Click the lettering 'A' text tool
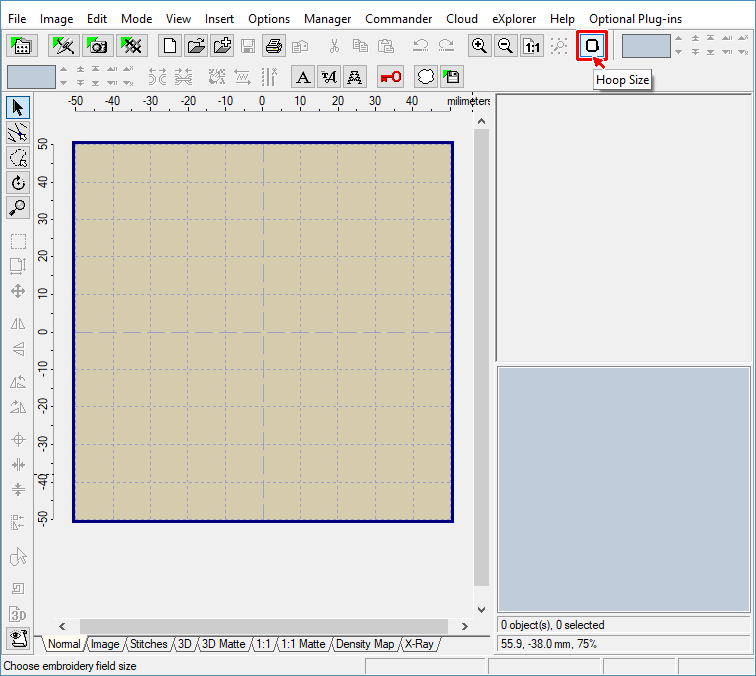Viewport: 756px width, 676px height. (303, 77)
